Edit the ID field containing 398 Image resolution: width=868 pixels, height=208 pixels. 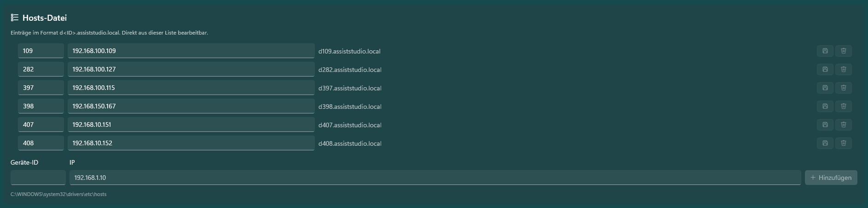pyautogui.click(x=41, y=106)
